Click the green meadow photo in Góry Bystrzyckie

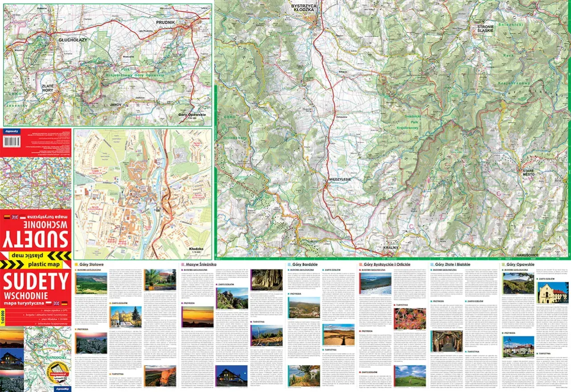pyautogui.click(x=410, y=376)
